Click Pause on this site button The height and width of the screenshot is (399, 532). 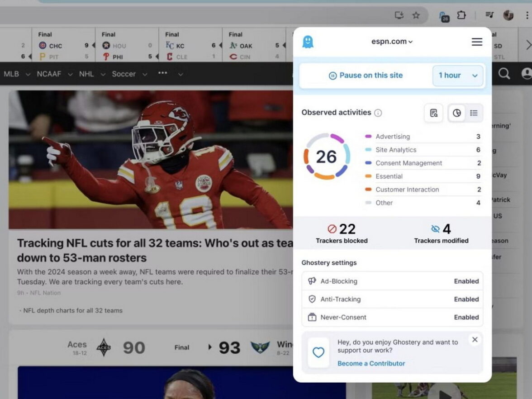pos(366,75)
